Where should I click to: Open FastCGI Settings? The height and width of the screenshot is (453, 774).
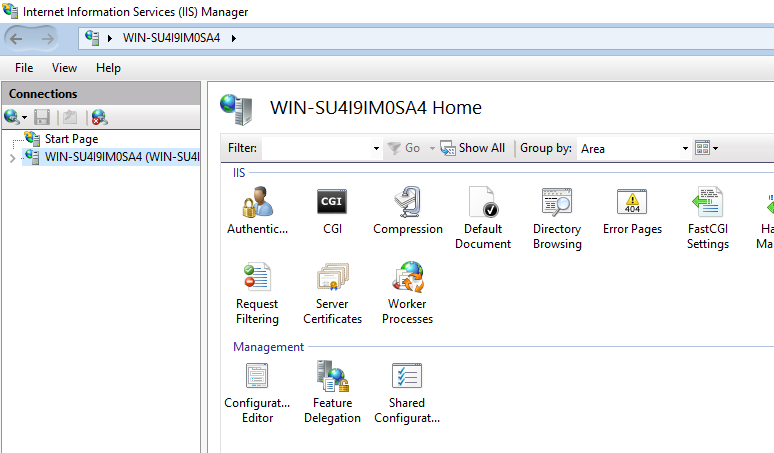click(x=708, y=218)
